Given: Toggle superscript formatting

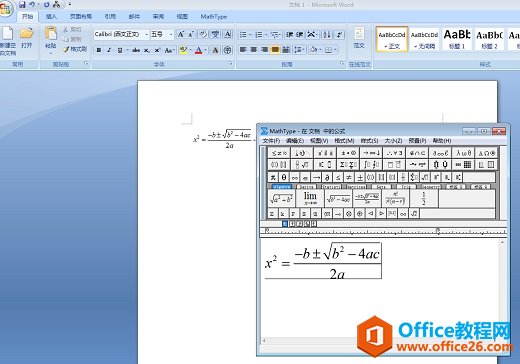Looking at the screenshot, I should tap(157, 50).
